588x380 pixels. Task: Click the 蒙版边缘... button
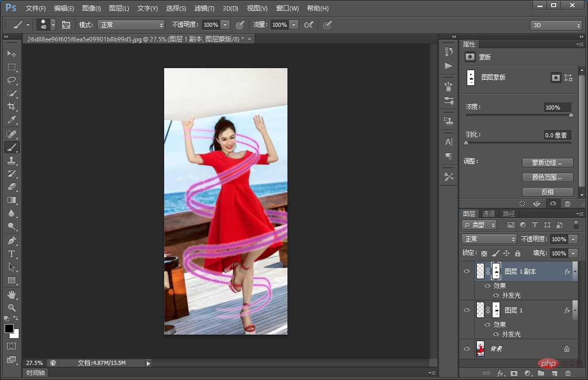point(547,162)
